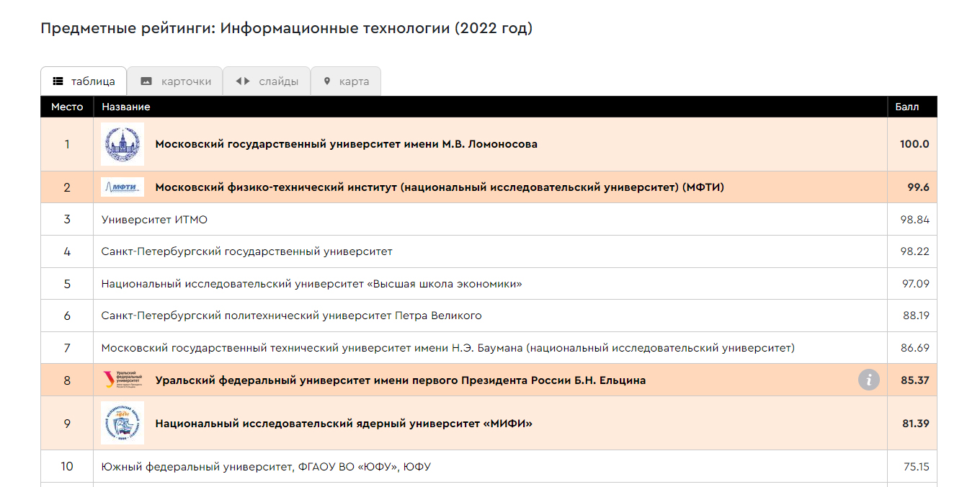Open Московский государственный университет имени М.В. Ломоносова link

coord(346,144)
